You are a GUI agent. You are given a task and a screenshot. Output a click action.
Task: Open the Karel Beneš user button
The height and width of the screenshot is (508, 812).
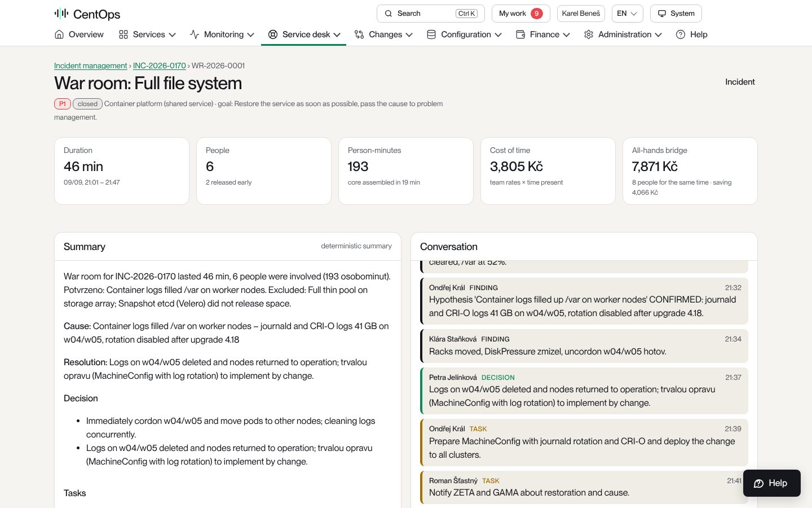tap(581, 14)
